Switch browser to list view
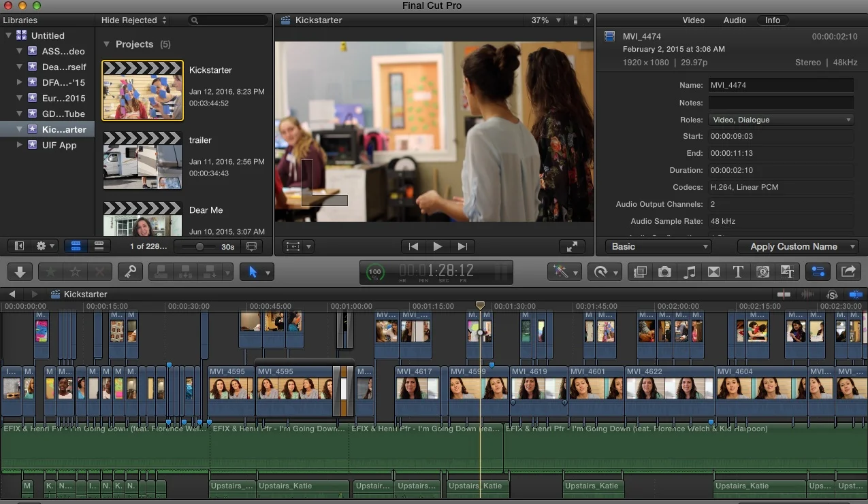 coord(99,246)
